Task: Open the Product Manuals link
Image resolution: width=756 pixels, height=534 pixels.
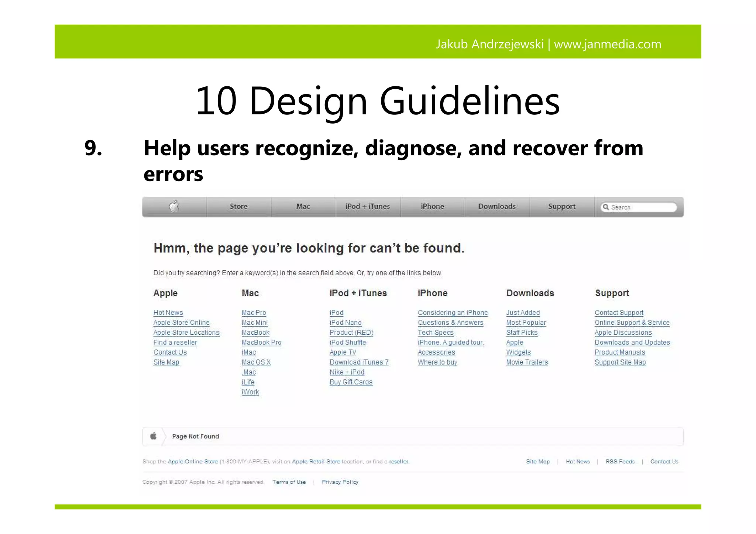Action: [620, 352]
